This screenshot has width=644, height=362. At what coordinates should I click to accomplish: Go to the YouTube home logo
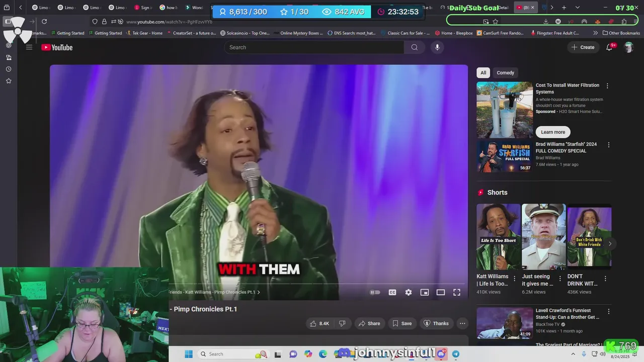[x=57, y=47]
